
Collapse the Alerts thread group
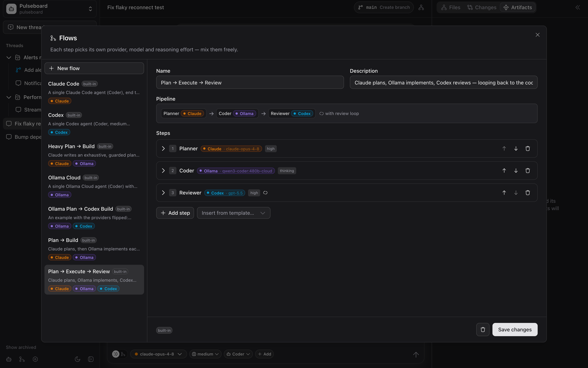(x=9, y=57)
